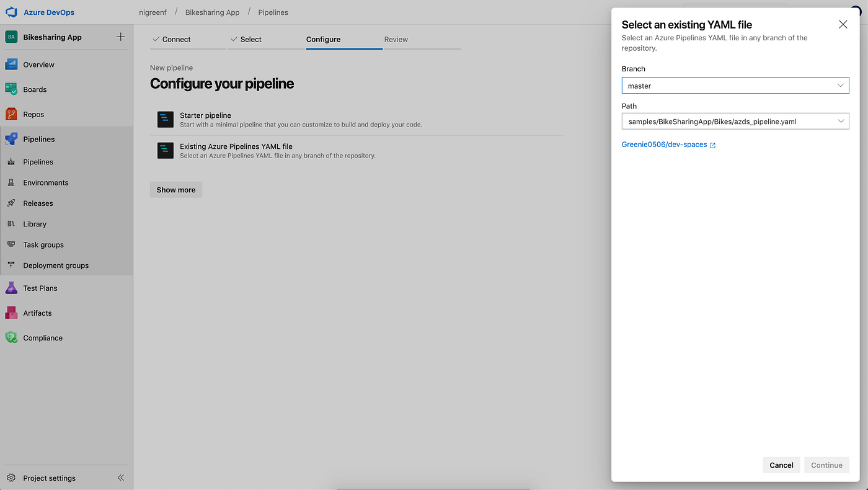Go to the Review step tab
Screen dimensions: 868x490
click(x=396, y=39)
